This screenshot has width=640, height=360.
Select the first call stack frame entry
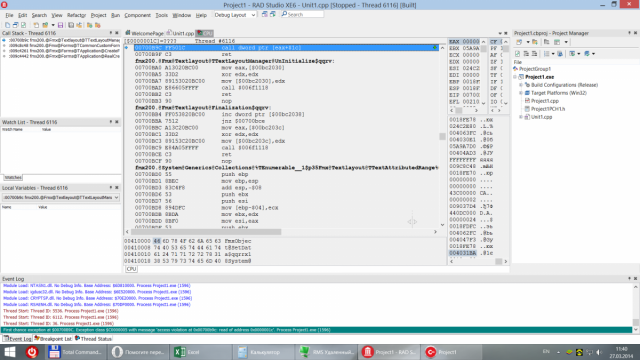[64, 40]
